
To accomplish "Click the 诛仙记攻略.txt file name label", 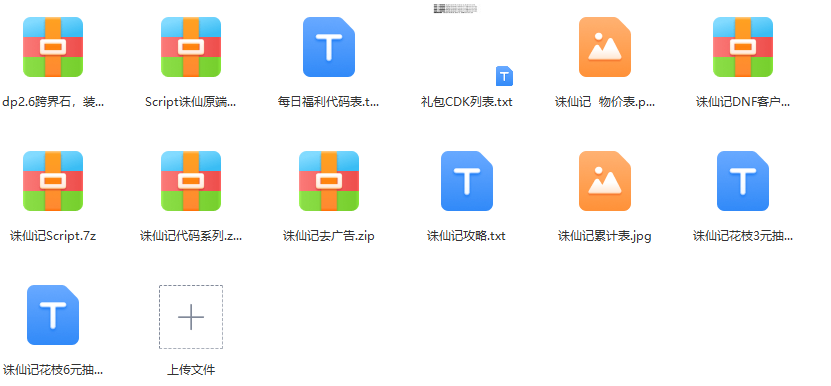I will (x=466, y=236).
